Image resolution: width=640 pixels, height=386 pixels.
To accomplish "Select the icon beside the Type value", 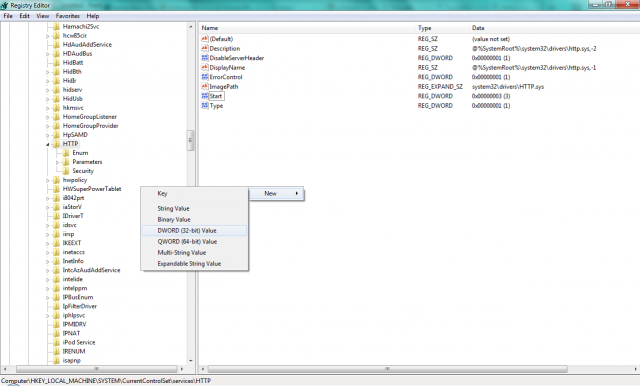I will click(x=205, y=106).
